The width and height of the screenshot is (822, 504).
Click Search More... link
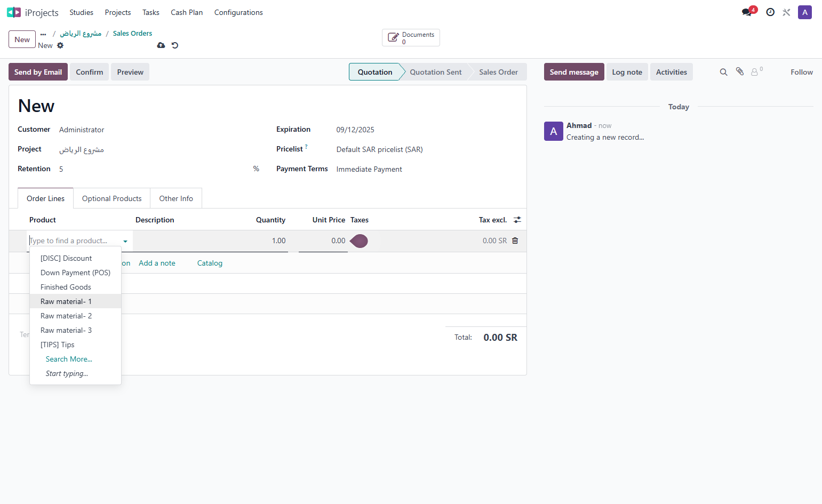69,359
